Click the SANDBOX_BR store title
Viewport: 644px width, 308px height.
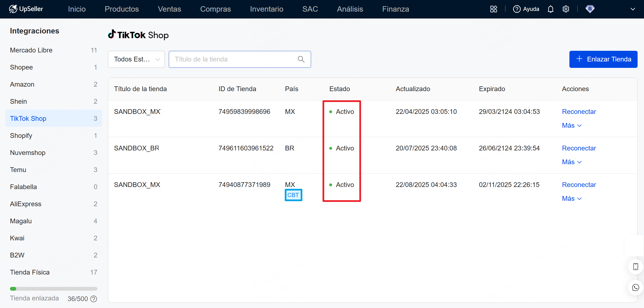137,148
